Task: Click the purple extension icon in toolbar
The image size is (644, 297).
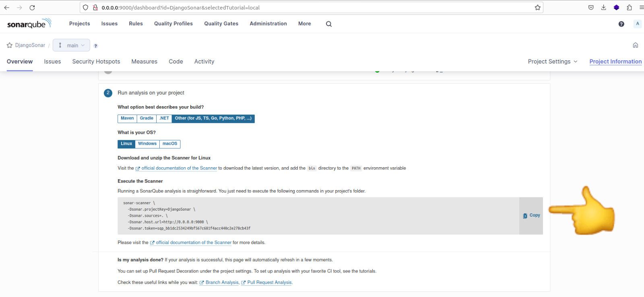Action: [x=616, y=8]
